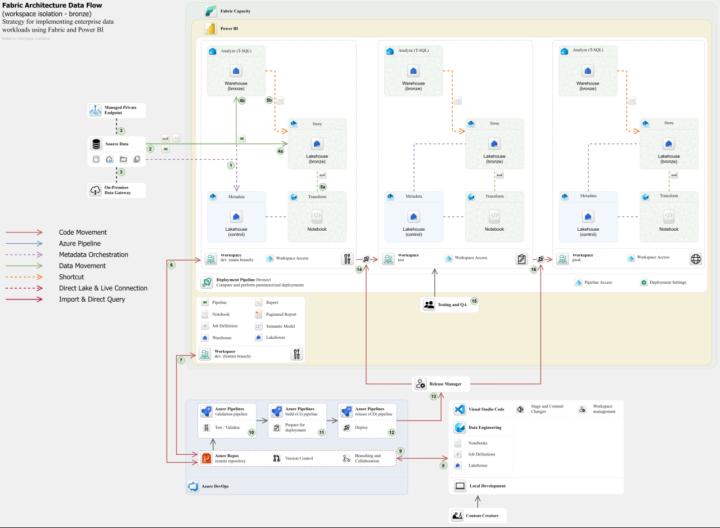Click the Content Creators icon
Viewport: 720px width, 528px height.
[459, 516]
